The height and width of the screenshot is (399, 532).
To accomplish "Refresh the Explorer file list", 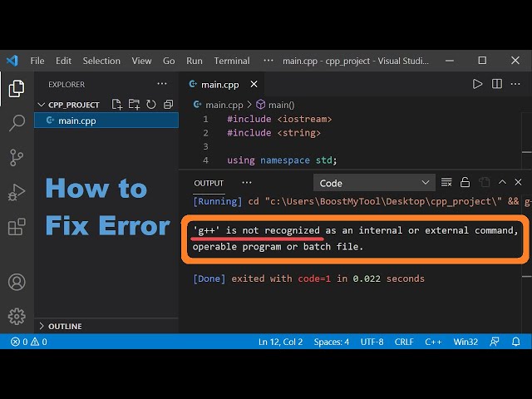I will point(151,105).
